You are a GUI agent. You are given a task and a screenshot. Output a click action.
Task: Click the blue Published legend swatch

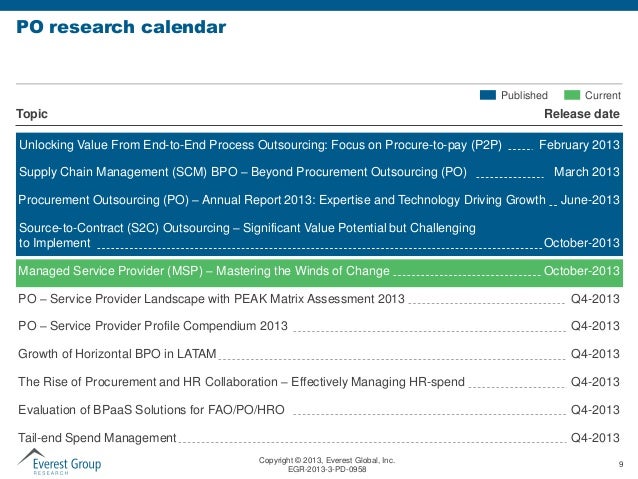tap(488, 95)
